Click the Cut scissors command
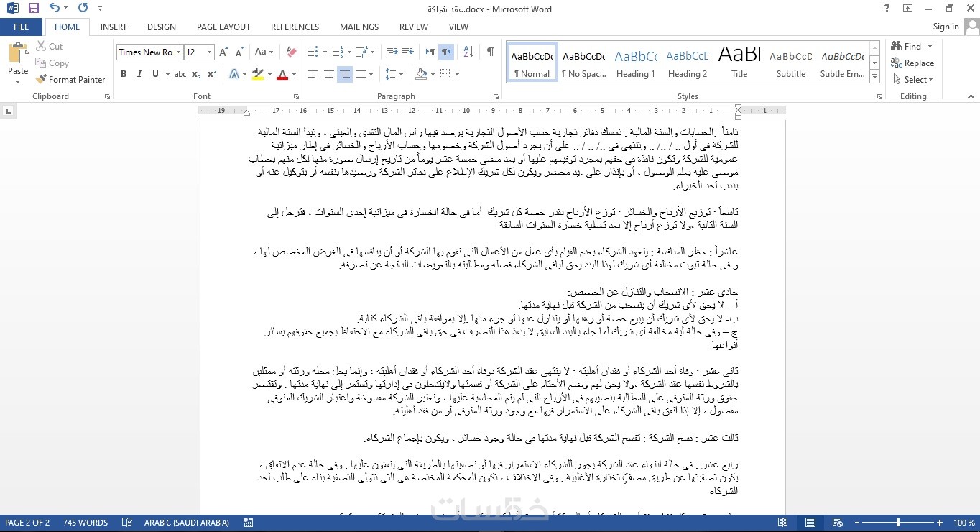980x532 pixels. 49,47
